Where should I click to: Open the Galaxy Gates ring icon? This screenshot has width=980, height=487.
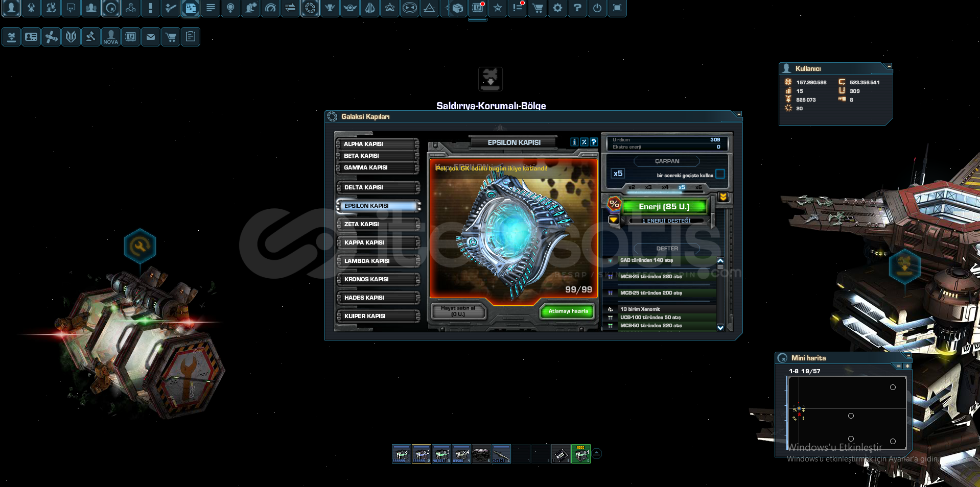[310, 8]
